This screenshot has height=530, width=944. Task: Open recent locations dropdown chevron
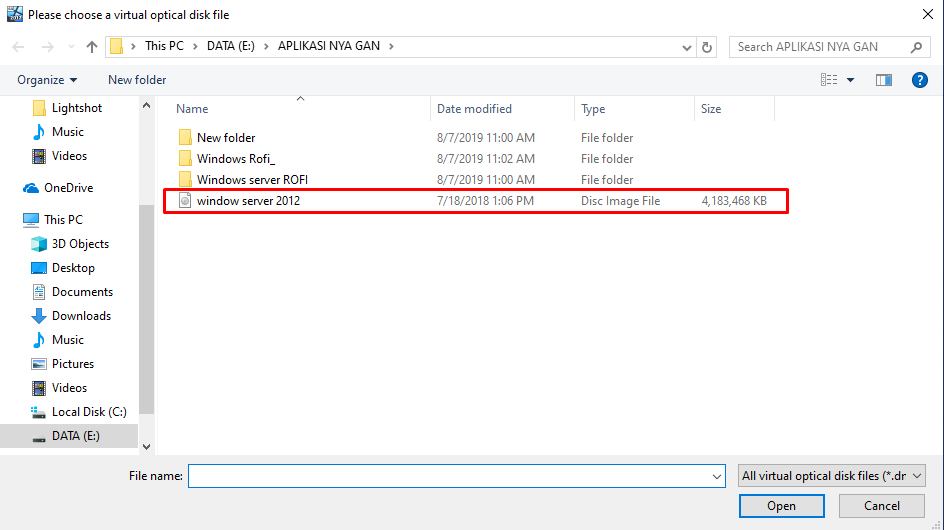[71, 46]
